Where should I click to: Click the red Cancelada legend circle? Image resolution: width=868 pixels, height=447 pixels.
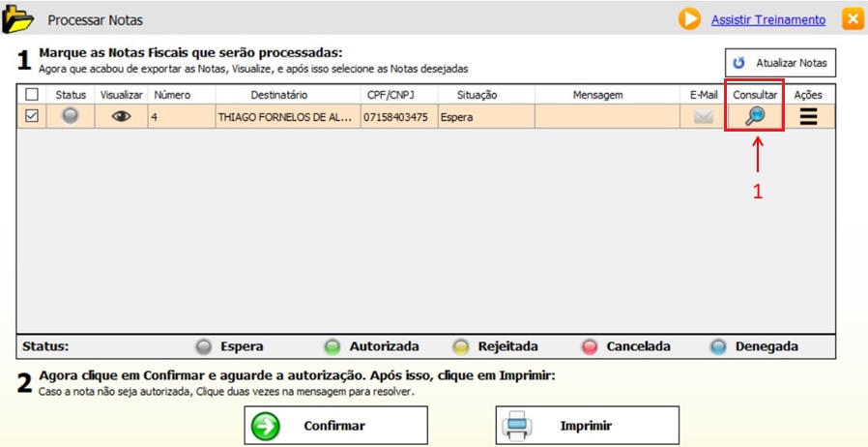[590, 346]
